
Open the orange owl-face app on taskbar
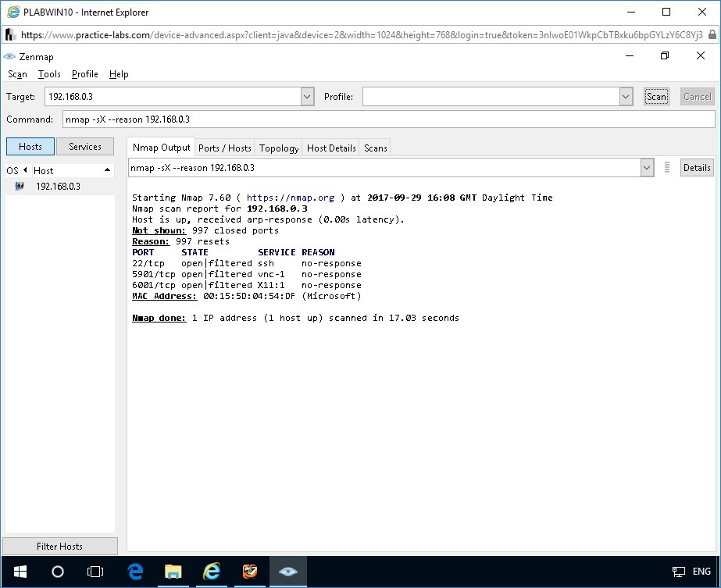(250, 572)
